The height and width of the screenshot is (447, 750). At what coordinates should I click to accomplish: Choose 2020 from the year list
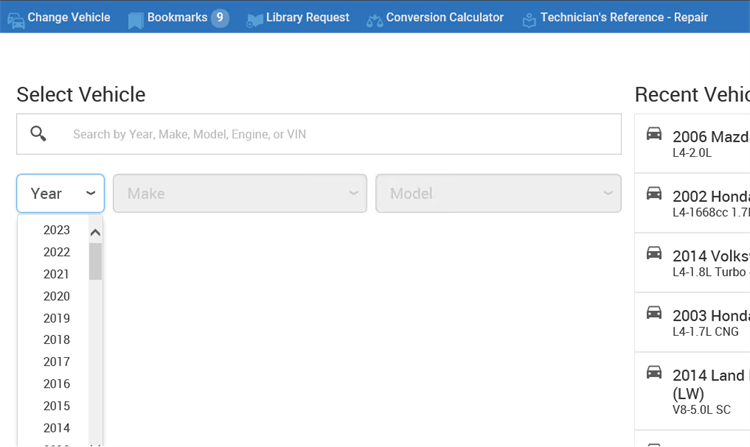coord(56,296)
